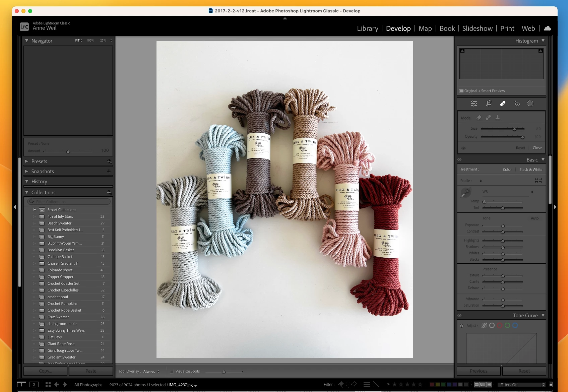Add a new collection with plus
568x392 pixels.
coord(109,193)
